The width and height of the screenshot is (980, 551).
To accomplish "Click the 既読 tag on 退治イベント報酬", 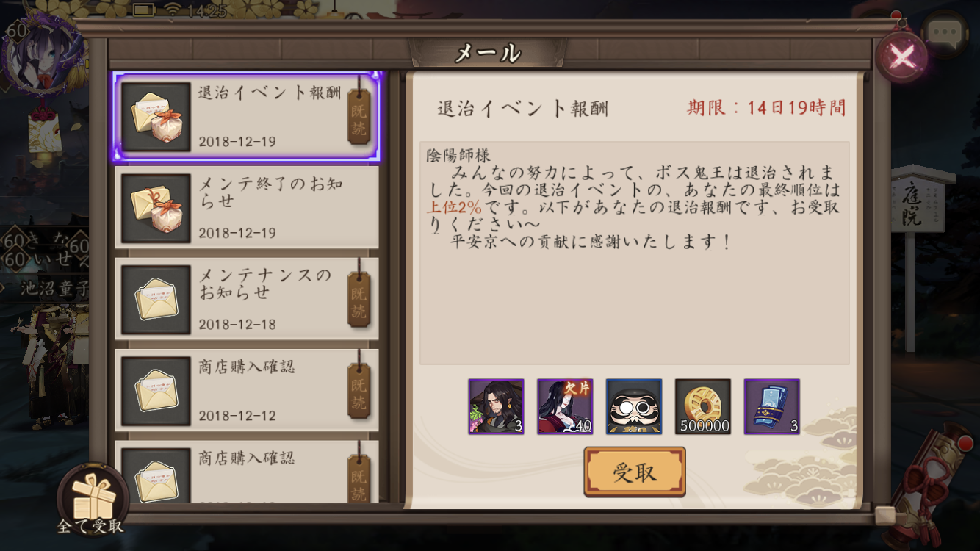I will click(x=359, y=116).
